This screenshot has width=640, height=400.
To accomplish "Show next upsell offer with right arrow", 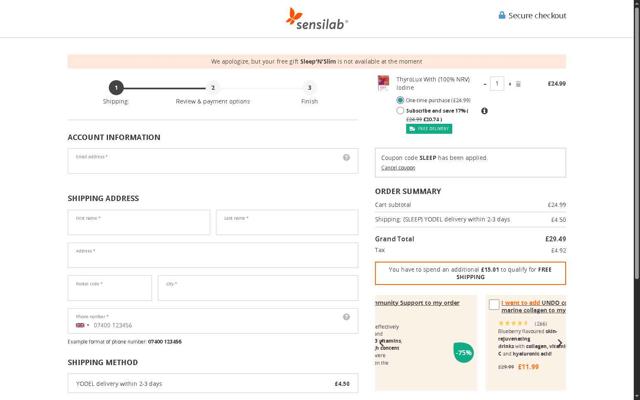I will [560, 344].
